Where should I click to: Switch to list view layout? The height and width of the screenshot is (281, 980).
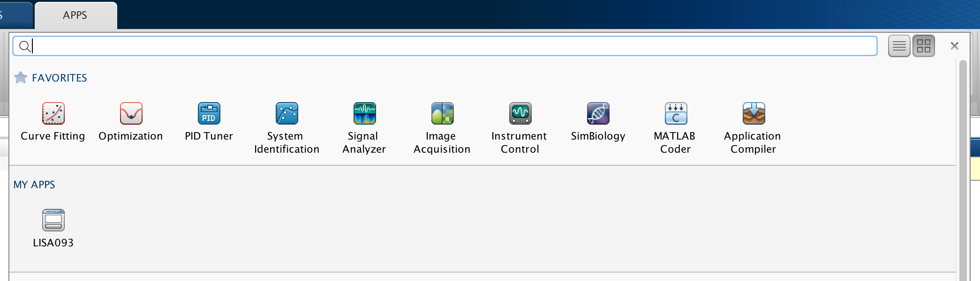pos(899,46)
